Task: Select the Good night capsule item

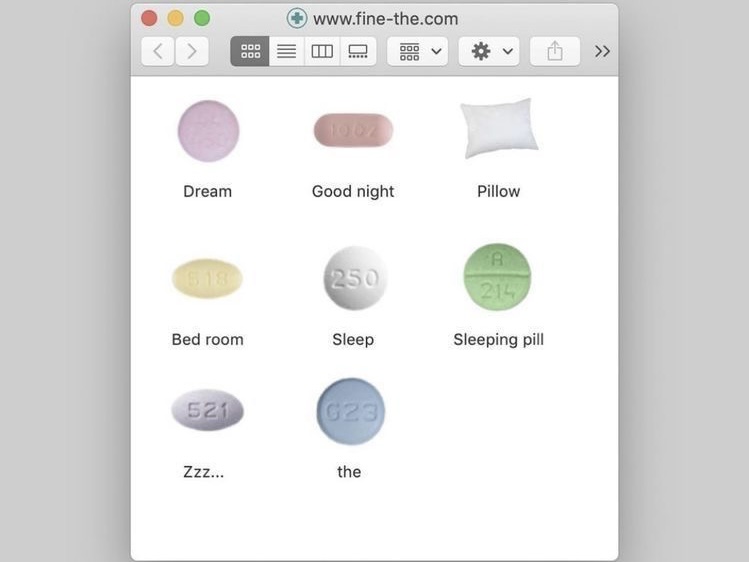Action: click(353, 130)
